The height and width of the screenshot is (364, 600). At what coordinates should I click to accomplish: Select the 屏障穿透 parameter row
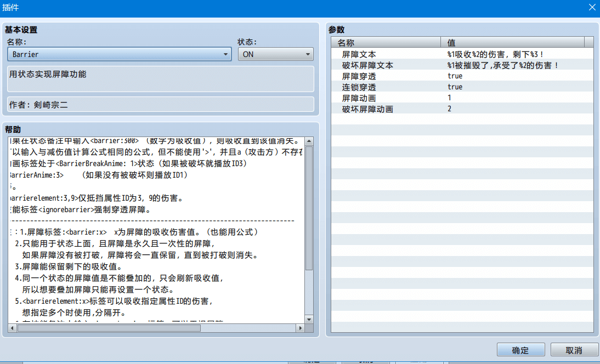[462, 76]
